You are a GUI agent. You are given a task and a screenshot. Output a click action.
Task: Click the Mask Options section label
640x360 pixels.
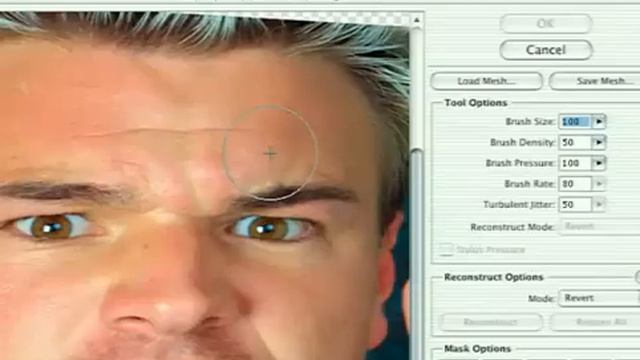pos(477,349)
